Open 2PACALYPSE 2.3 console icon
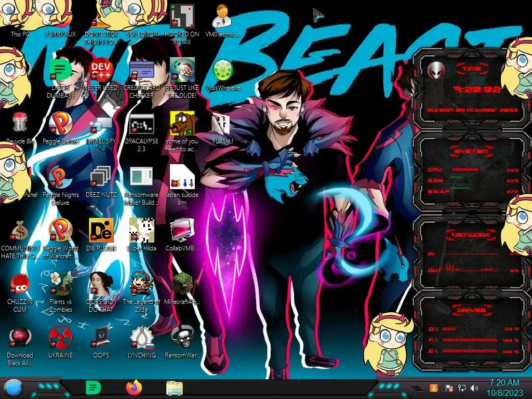This screenshot has height=399, width=532. pos(141,124)
